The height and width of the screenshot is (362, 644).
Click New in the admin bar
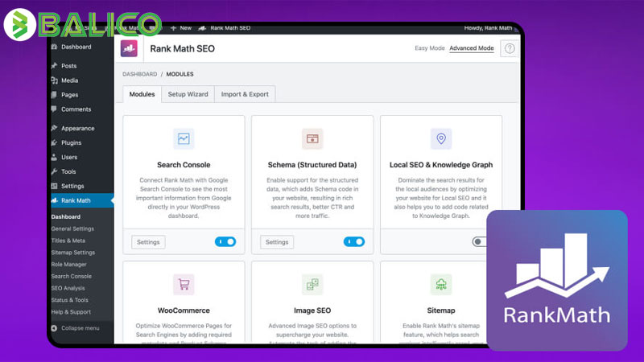[x=186, y=28]
